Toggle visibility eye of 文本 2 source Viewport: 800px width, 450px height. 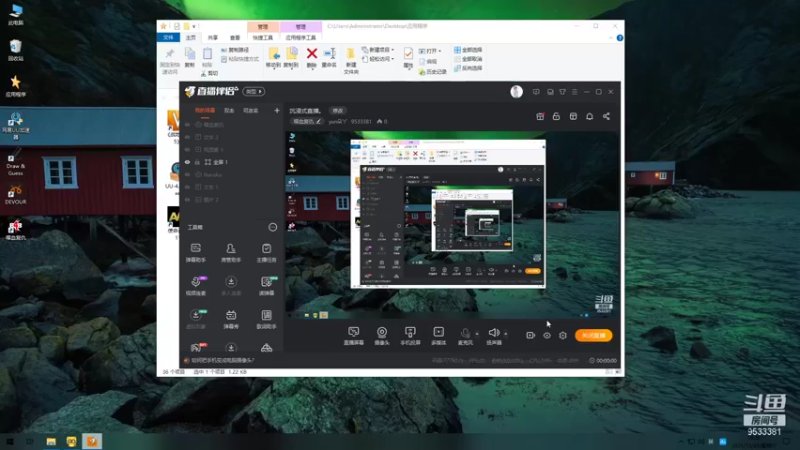click(x=187, y=137)
